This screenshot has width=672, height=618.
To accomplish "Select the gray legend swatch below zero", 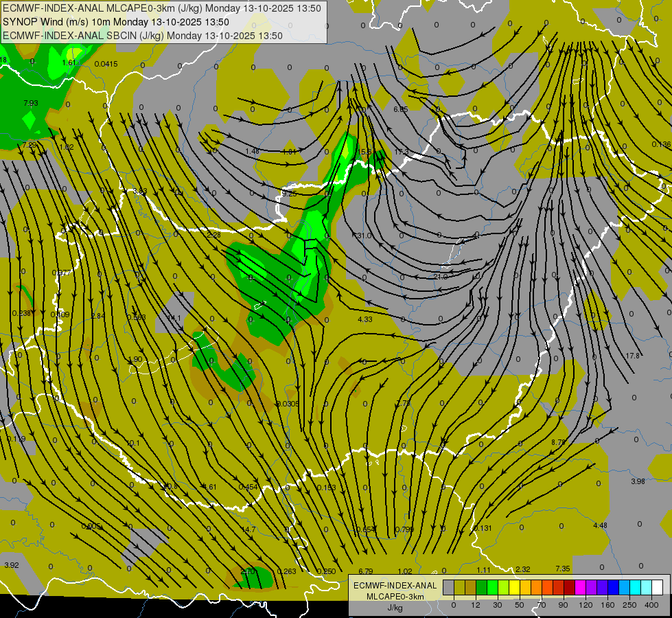I will tap(448, 588).
